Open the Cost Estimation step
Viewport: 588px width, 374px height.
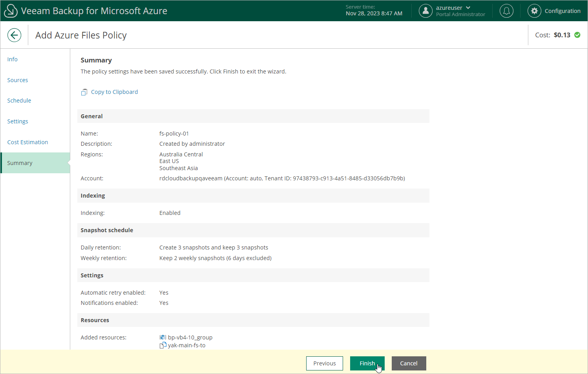[x=28, y=142]
